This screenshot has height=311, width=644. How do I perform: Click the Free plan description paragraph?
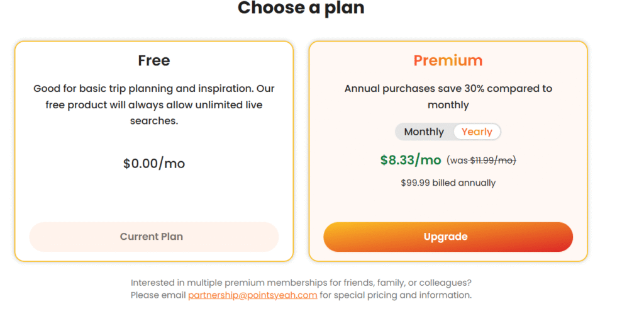click(x=154, y=105)
